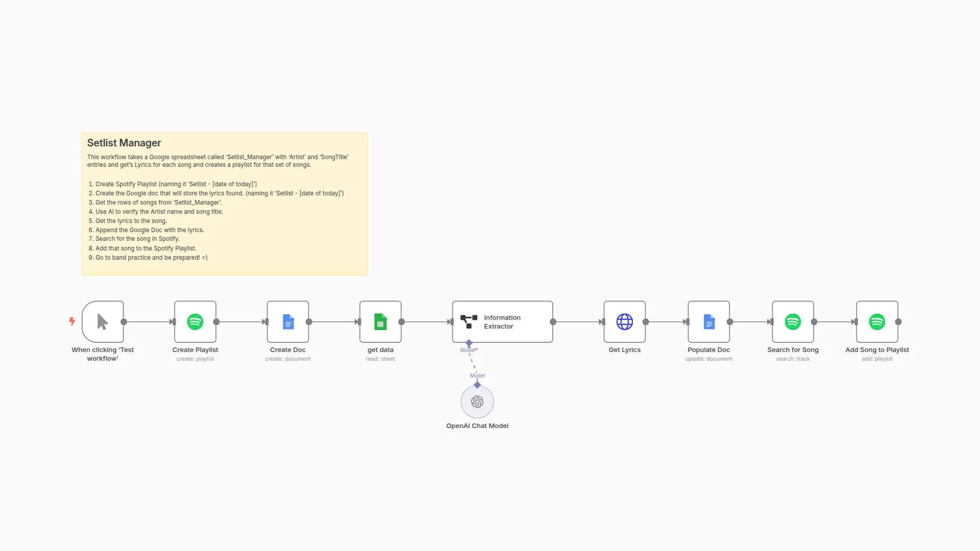Click 'Create Spotify Playlist' step one text

(x=176, y=184)
